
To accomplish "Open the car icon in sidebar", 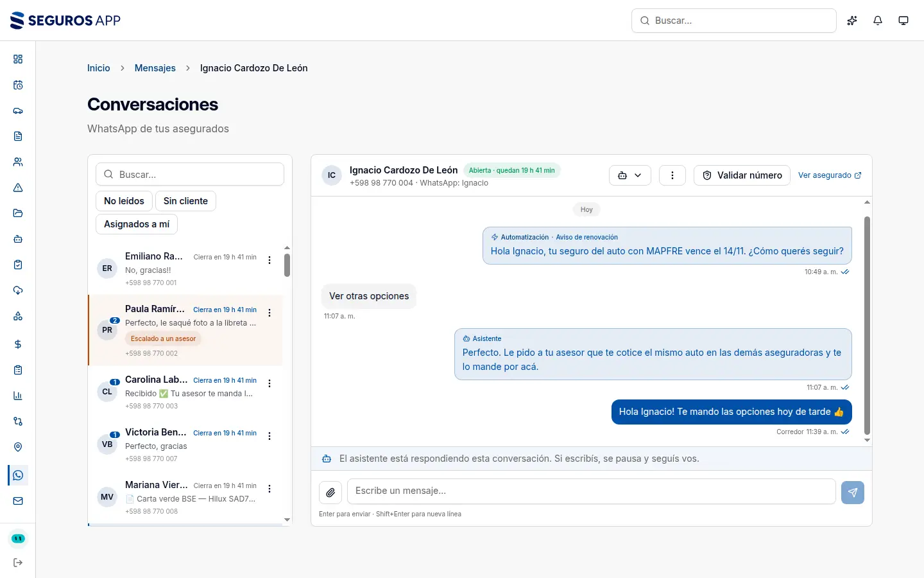I will pos(18,110).
